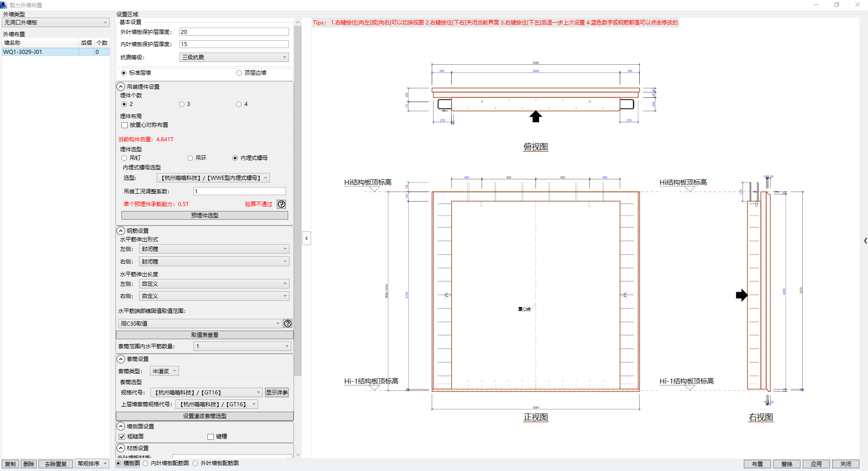Select wall row WQ1-3029-J01
The image size is (868, 471).
(x=55, y=52)
